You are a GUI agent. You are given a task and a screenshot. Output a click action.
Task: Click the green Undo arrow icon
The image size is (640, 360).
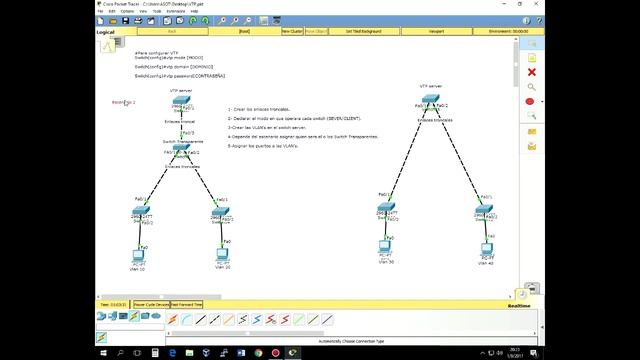point(193,20)
